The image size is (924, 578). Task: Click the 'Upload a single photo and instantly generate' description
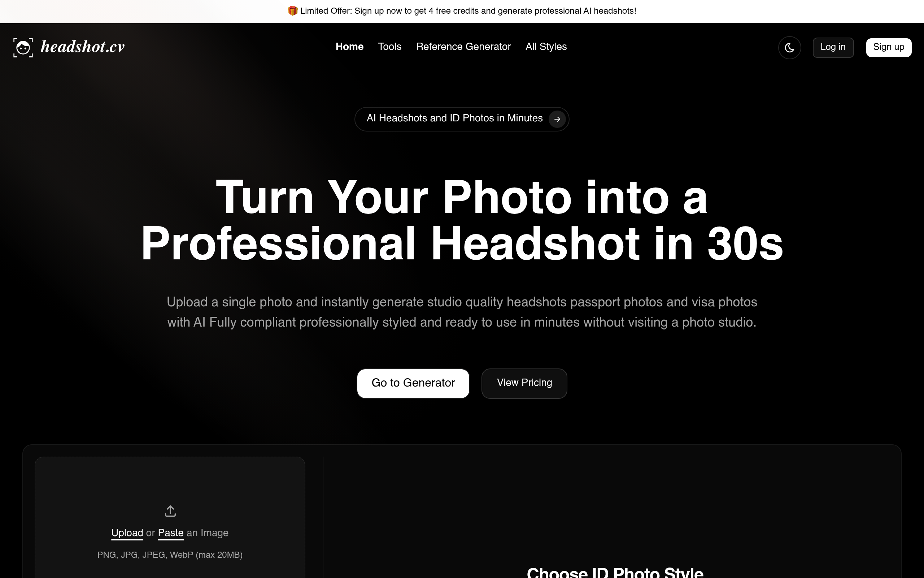[462, 312]
